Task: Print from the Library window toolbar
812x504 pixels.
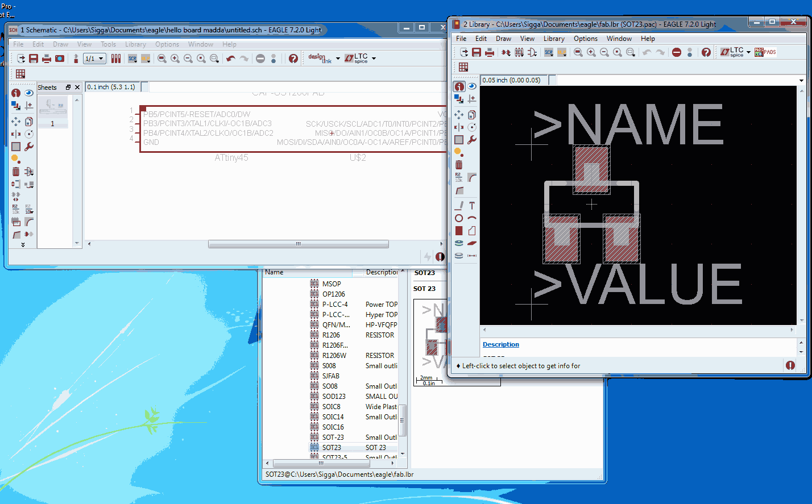Action: [490, 52]
